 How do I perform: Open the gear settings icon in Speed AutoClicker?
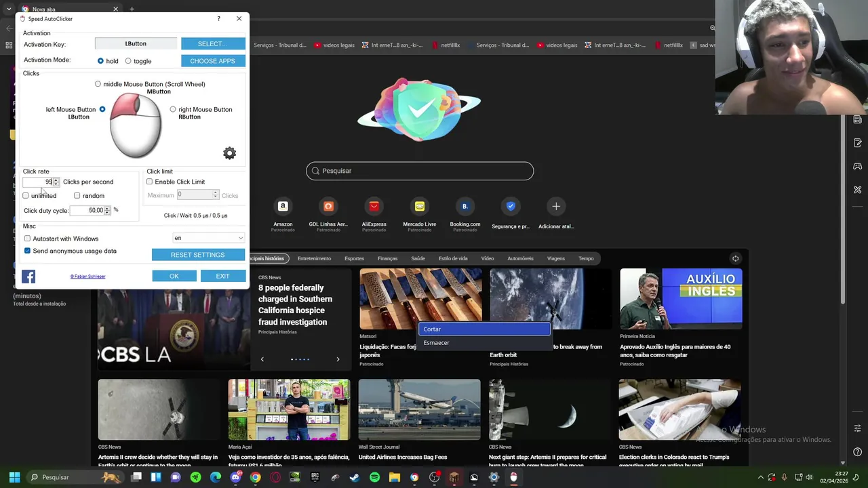(230, 153)
